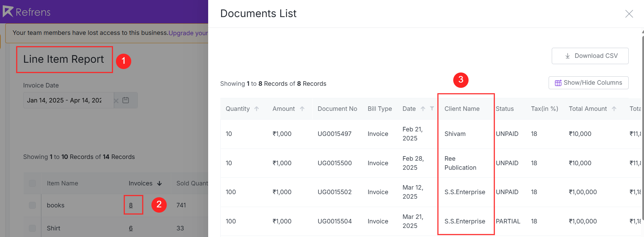Sort Invoices column with down arrow
This screenshot has height=237, width=644.
click(x=159, y=183)
